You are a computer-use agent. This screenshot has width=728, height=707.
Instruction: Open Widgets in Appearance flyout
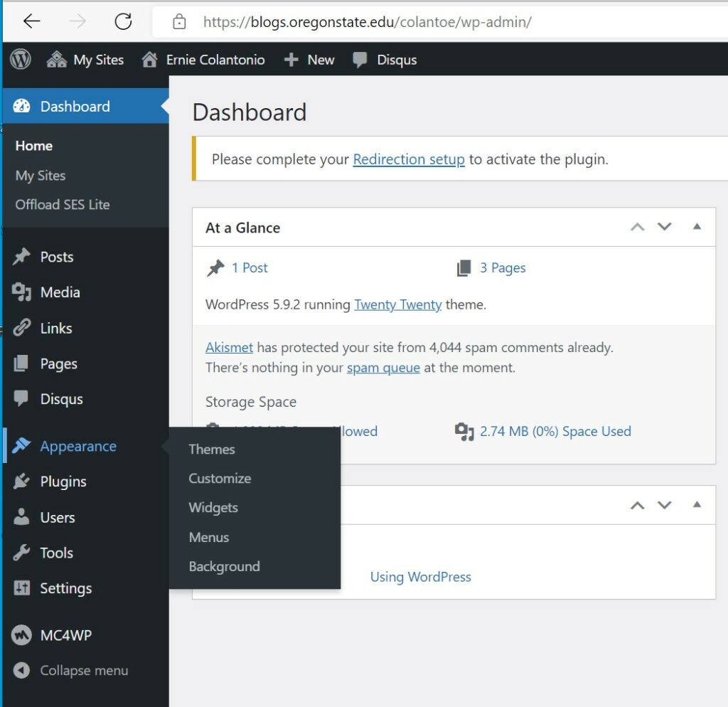213,508
